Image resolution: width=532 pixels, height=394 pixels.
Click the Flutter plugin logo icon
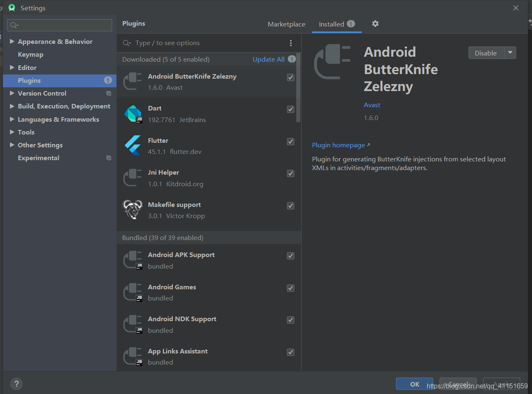(x=133, y=146)
